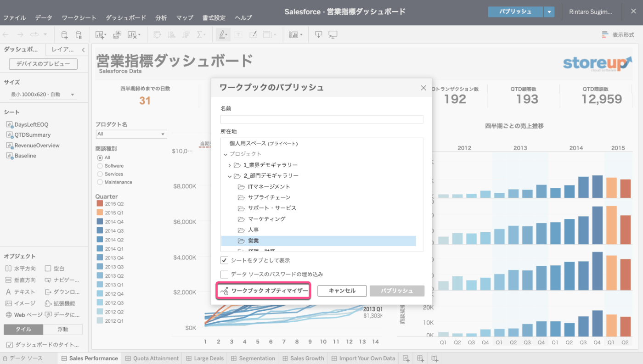Image resolution: width=643 pixels, height=364 pixels.
Task: Switch layout to 浮動
Action: point(63,330)
